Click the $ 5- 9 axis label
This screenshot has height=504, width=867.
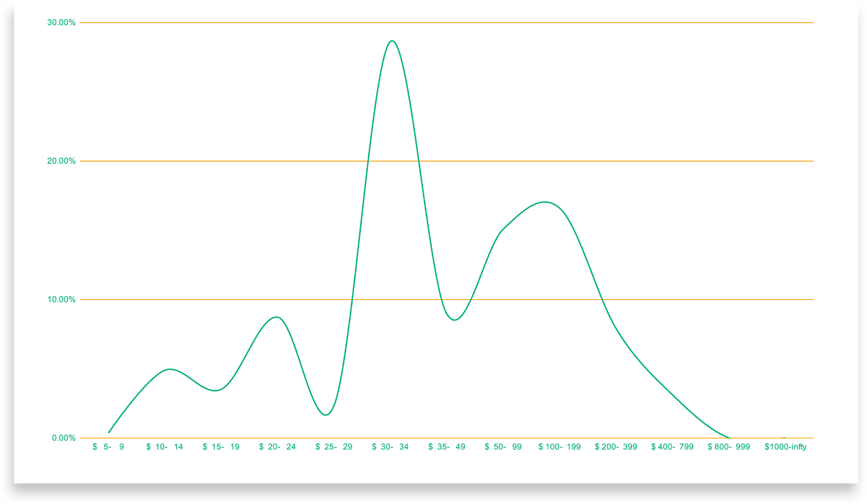pyautogui.click(x=108, y=447)
